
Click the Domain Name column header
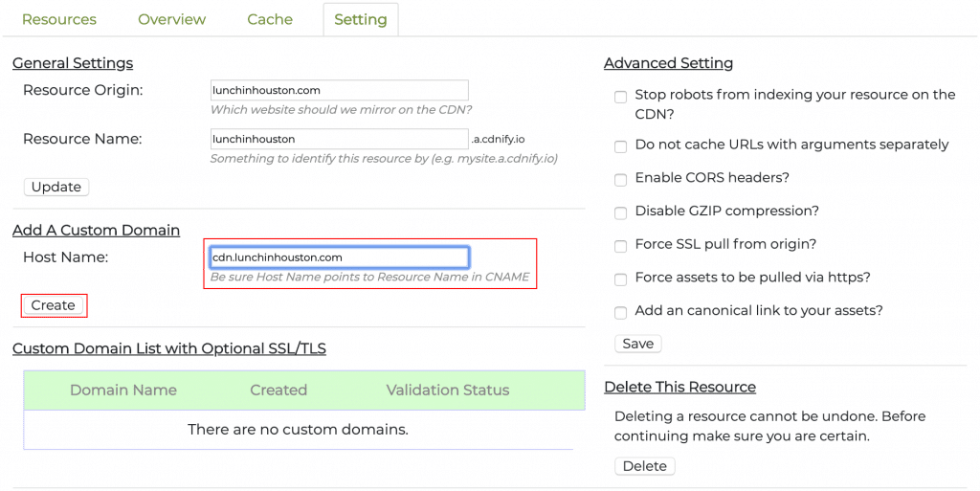(123, 391)
